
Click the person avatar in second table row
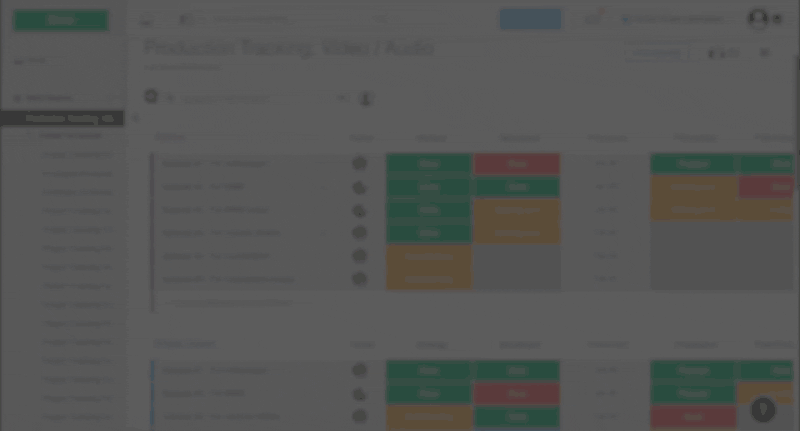pos(359,187)
